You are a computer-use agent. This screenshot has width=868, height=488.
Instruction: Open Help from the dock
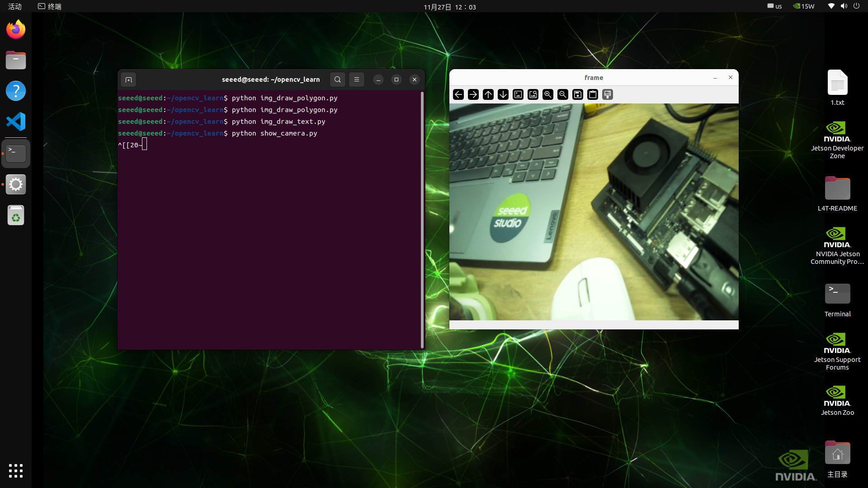tap(16, 91)
